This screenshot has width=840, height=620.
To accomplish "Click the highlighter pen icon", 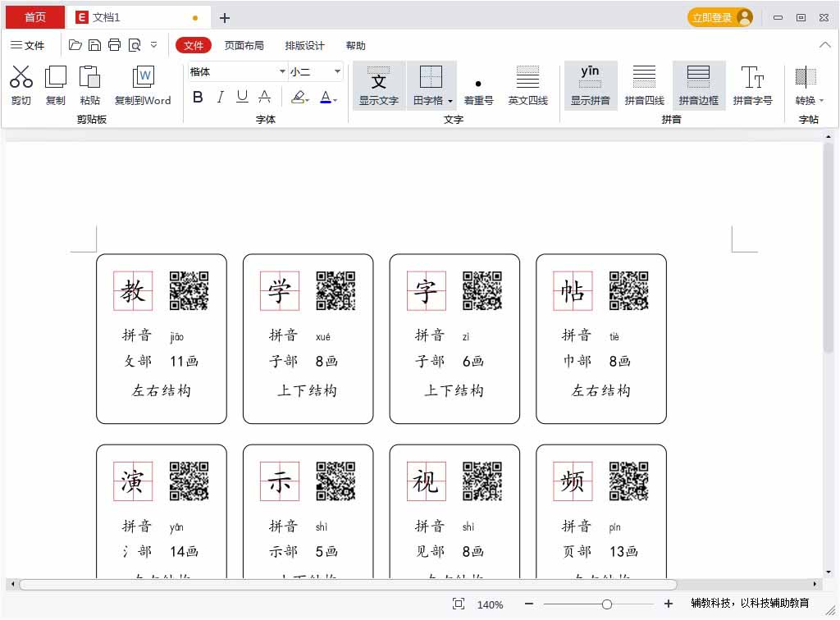I will click(298, 97).
